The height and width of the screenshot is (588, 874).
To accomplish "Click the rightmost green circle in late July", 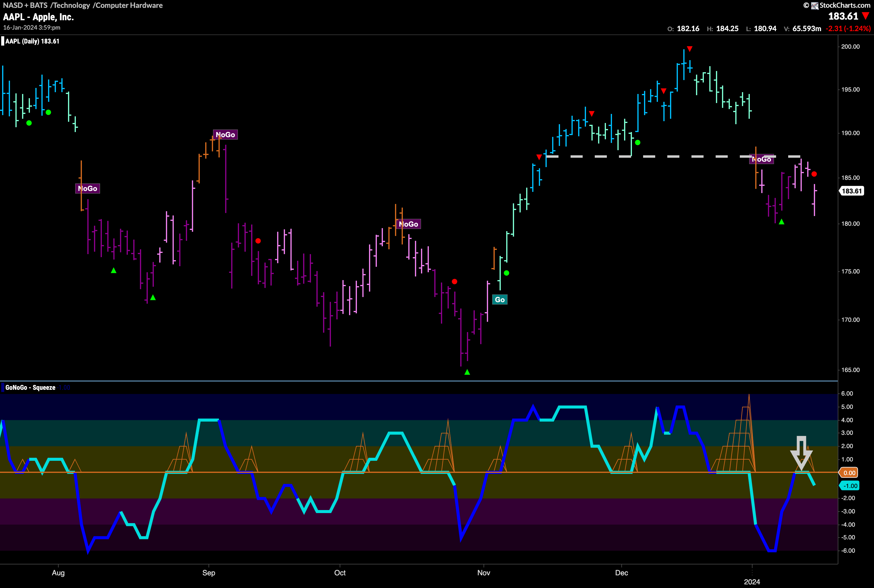I will pyautogui.click(x=48, y=112).
